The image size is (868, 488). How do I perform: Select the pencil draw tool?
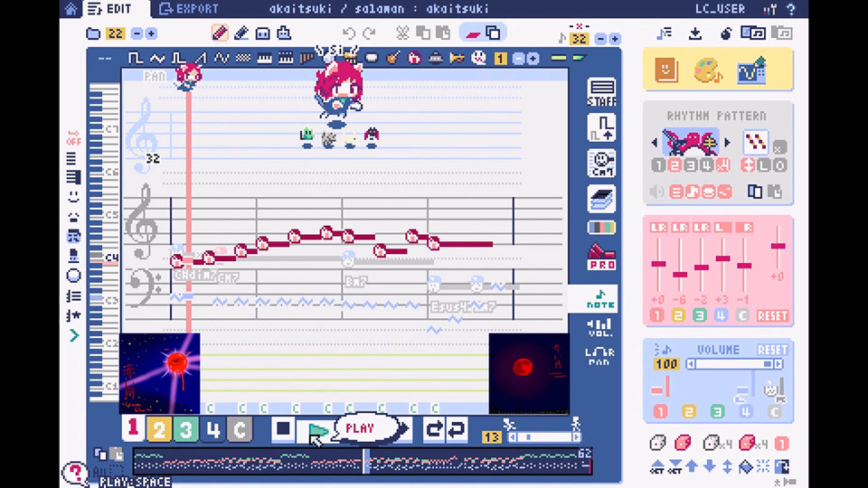pyautogui.click(x=220, y=33)
